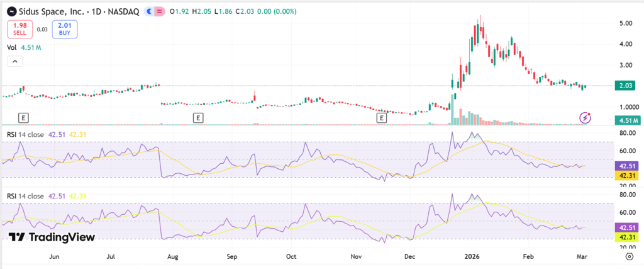The height and width of the screenshot is (269, 644).
Task: Click the 2026 label on time axis
Action: point(472,257)
